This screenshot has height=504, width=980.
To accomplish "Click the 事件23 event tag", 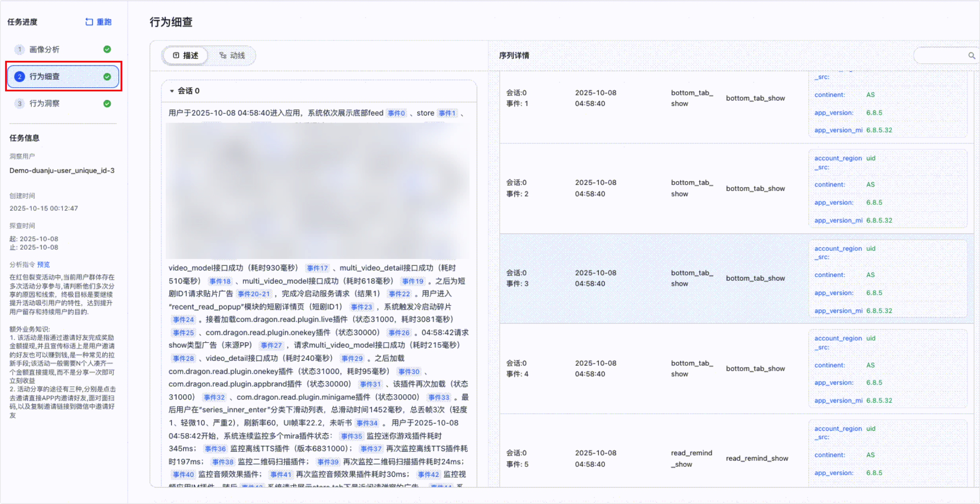I will click(x=361, y=307).
